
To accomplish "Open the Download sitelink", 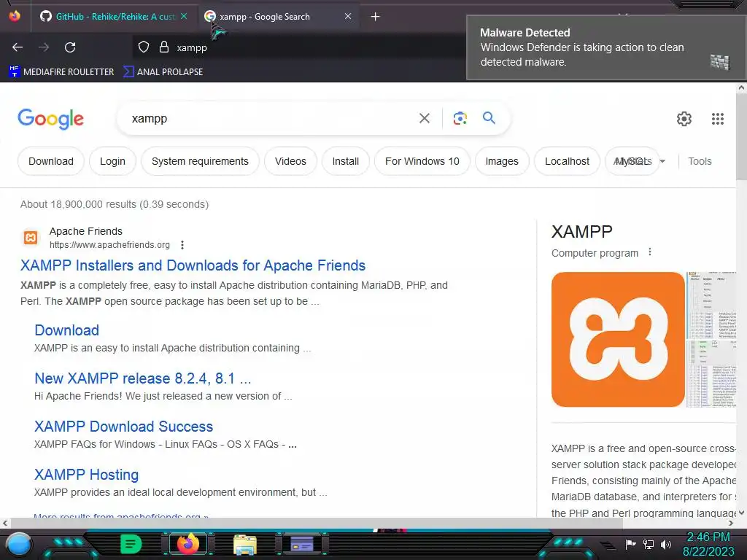I will [x=66, y=330].
